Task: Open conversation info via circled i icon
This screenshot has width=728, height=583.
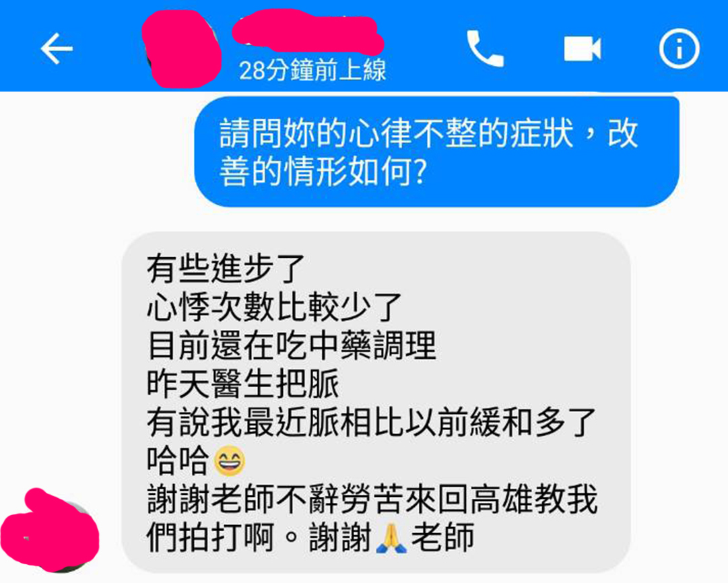Action: click(x=679, y=48)
